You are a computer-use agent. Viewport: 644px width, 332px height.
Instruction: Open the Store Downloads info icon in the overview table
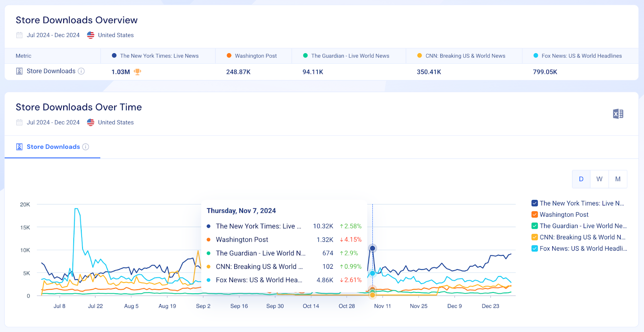pyautogui.click(x=81, y=71)
